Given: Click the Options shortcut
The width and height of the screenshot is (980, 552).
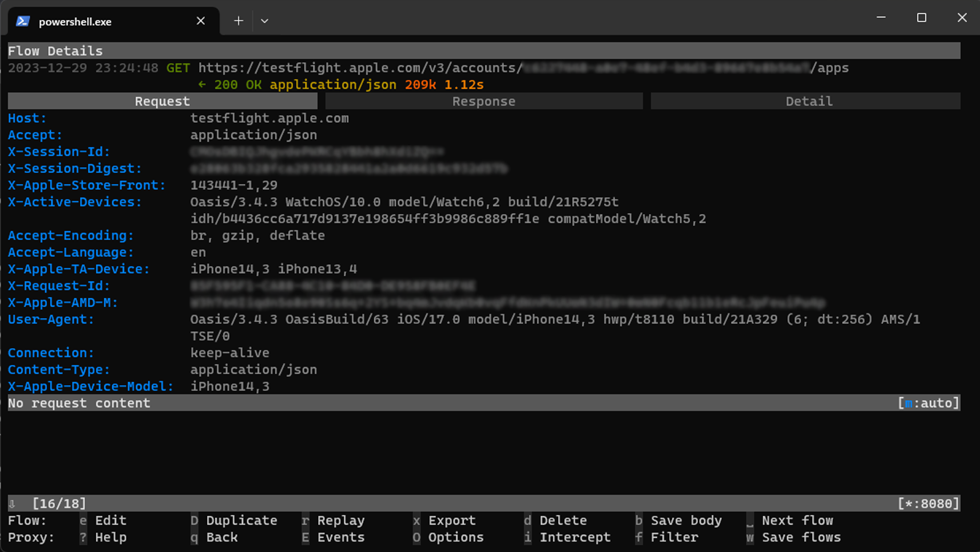Looking at the screenshot, I should click(448, 537).
